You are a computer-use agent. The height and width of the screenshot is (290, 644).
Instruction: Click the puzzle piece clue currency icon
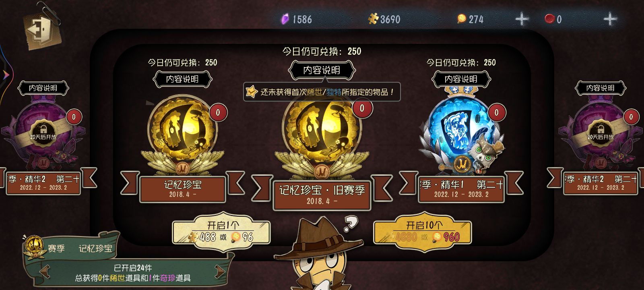click(x=373, y=19)
